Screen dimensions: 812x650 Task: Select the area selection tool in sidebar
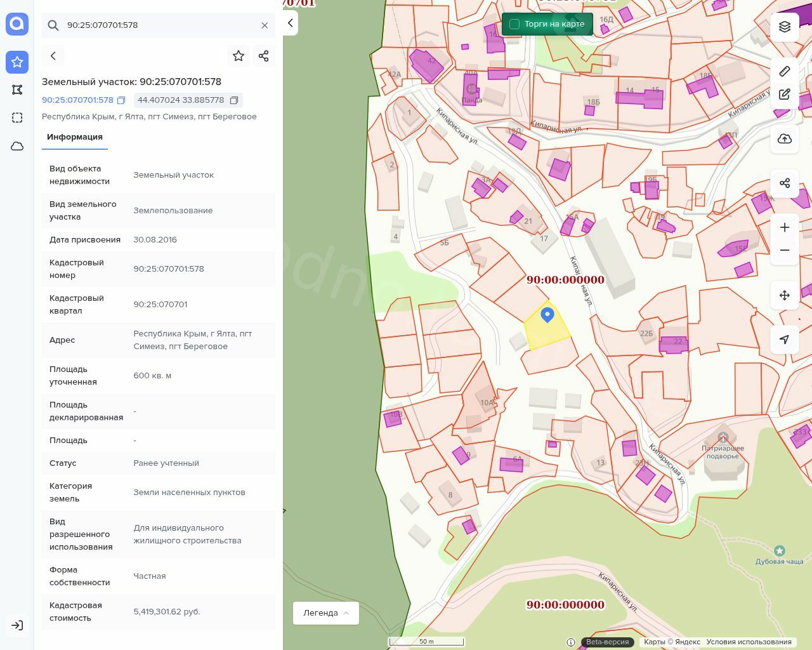17,117
